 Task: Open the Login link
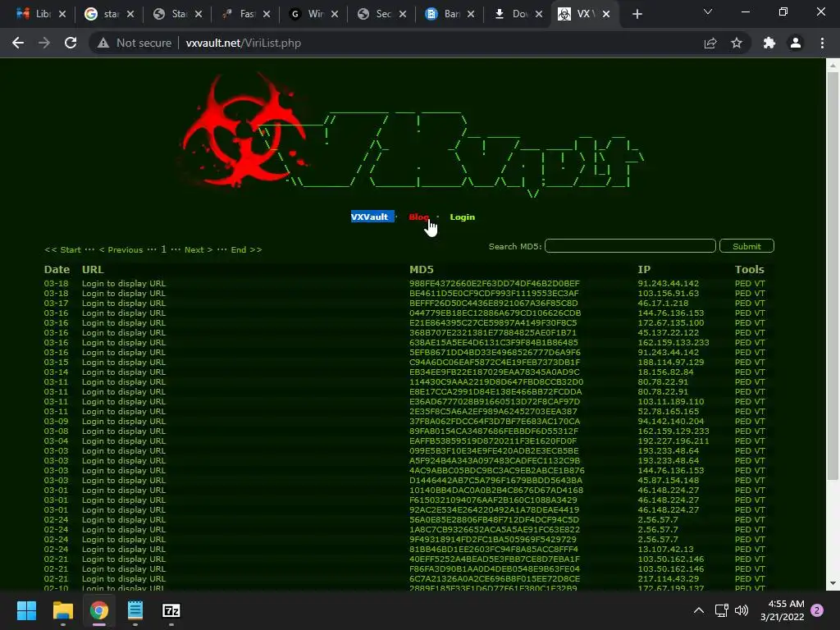(463, 217)
